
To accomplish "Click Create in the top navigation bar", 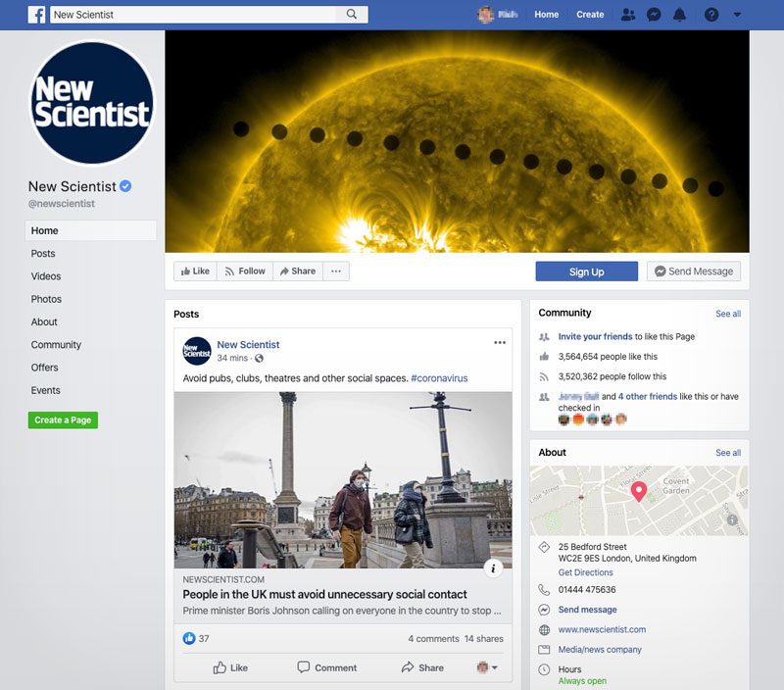I will click(590, 15).
